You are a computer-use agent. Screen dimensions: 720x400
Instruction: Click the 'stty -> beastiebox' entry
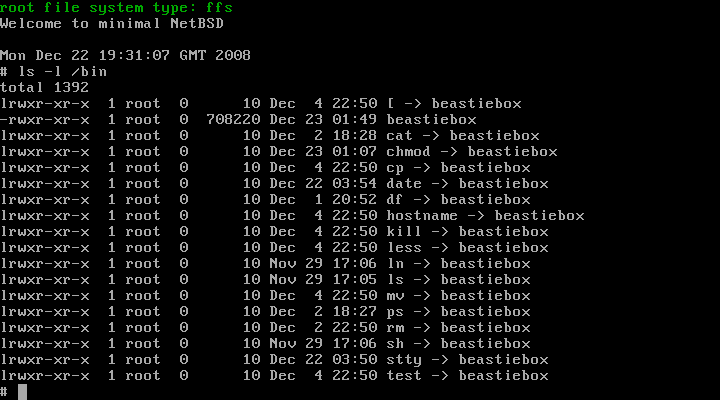point(467,360)
